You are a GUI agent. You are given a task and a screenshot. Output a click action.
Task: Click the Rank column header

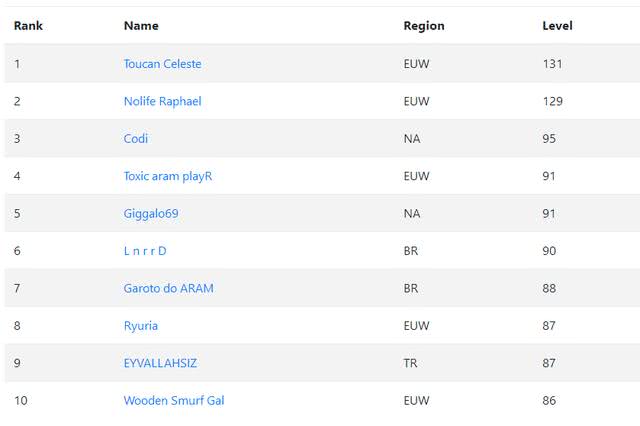click(x=28, y=26)
